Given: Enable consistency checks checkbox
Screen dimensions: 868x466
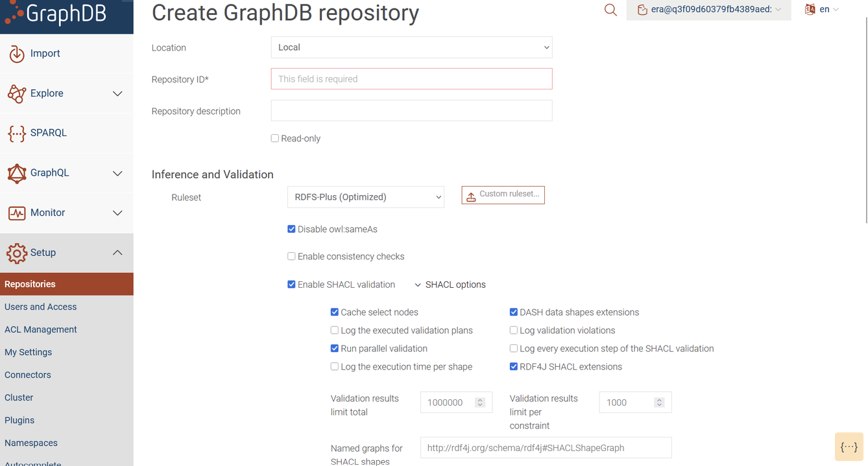Looking at the screenshot, I should coord(291,256).
